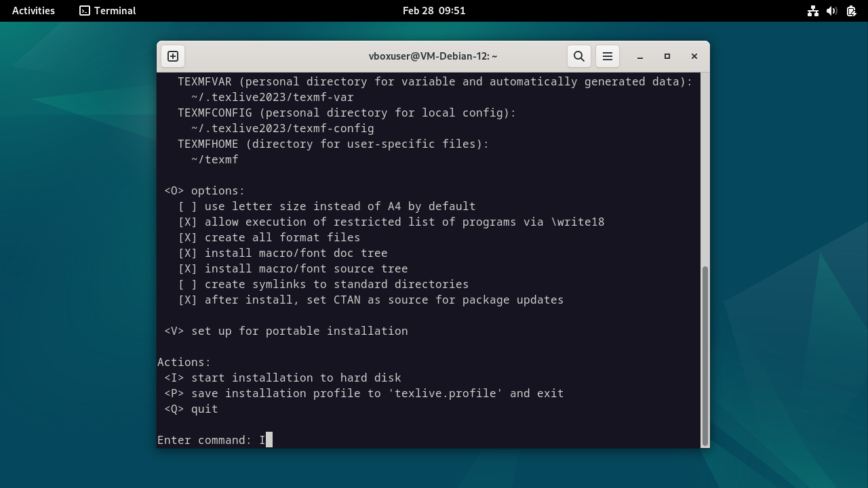
Task: Click the TEXMFCONFIG description line
Action: coord(347,113)
